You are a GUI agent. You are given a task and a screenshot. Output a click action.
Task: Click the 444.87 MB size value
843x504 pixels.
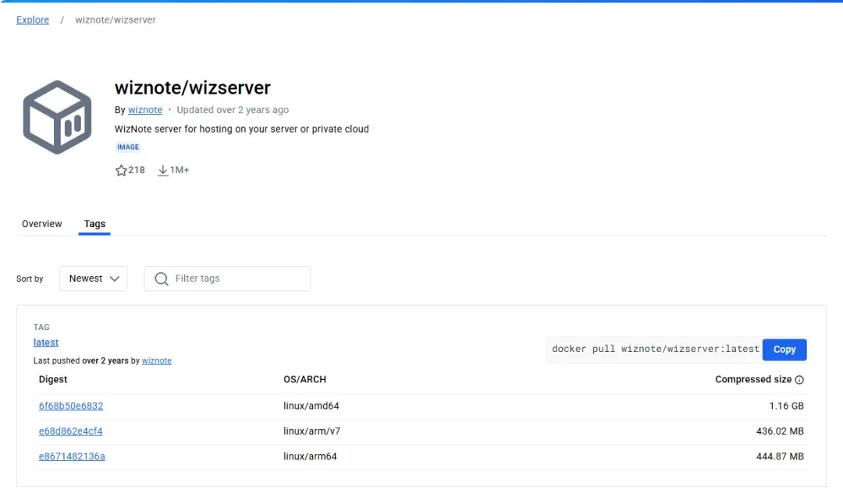[780, 456]
